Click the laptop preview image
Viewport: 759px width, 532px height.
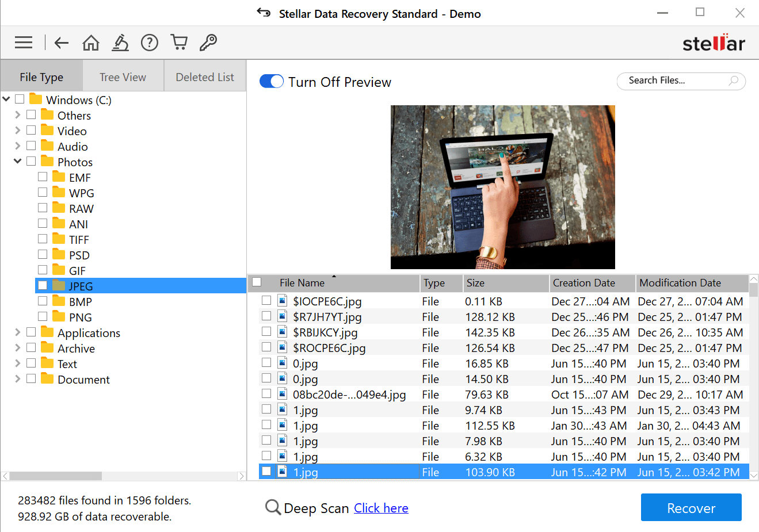(x=502, y=187)
